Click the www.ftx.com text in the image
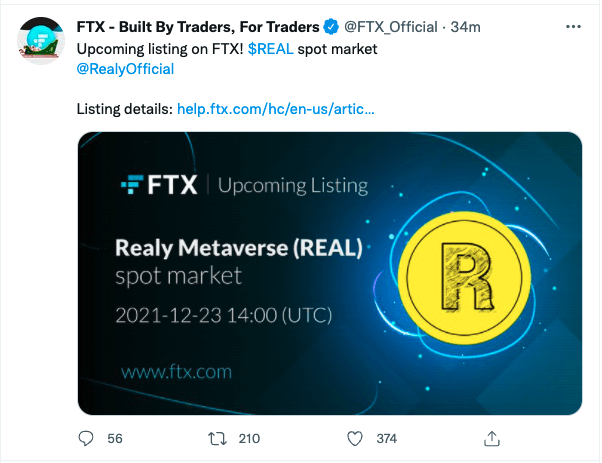 pos(175,372)
